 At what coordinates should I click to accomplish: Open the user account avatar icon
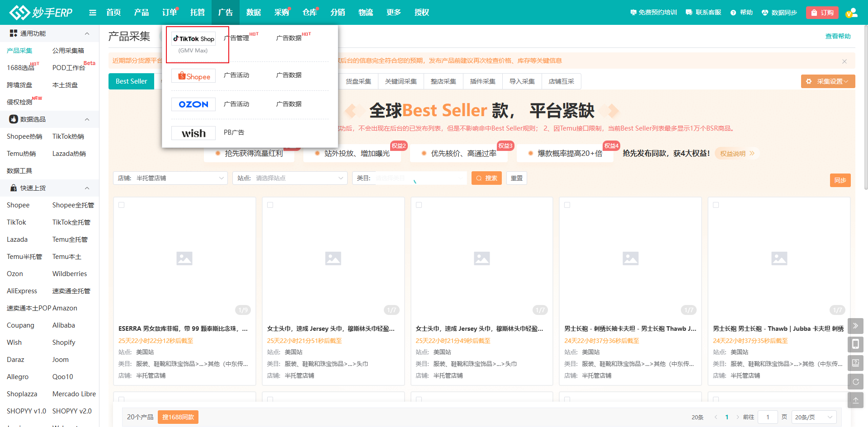pos(851,13)
